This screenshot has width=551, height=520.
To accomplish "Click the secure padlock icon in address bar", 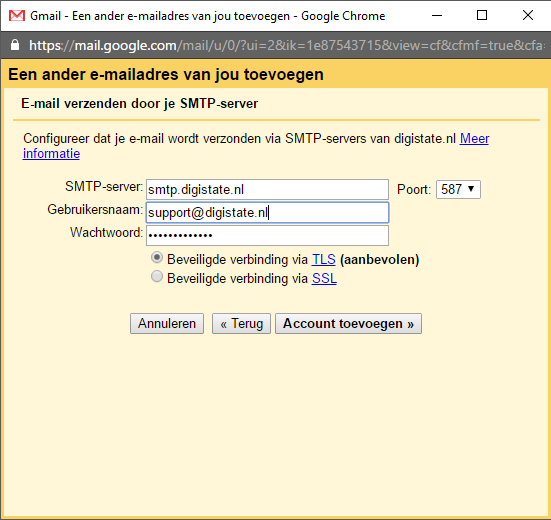I will tap(15, 45).
